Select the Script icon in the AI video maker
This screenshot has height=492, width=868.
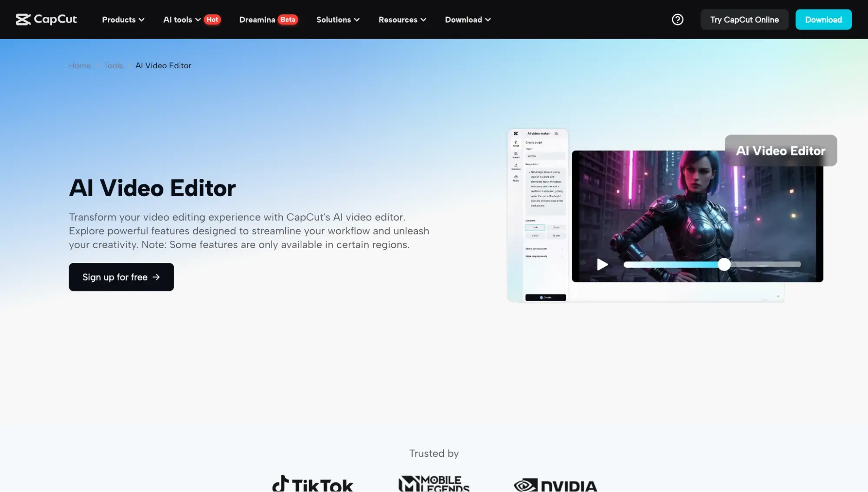tap(516, 143)
